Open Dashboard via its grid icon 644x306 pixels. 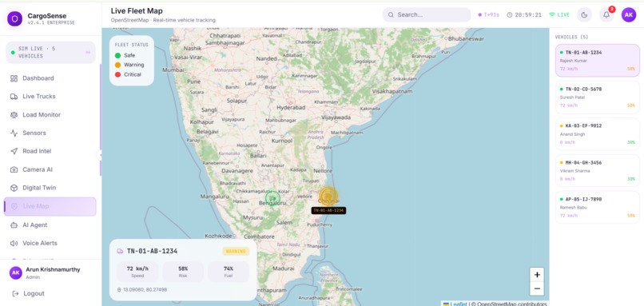[x=14, y=78]
